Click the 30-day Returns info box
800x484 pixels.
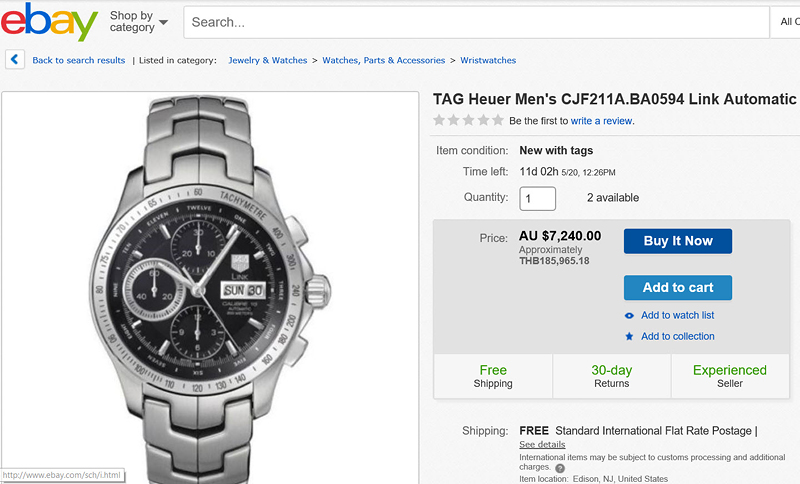click(x=611, y=376)
